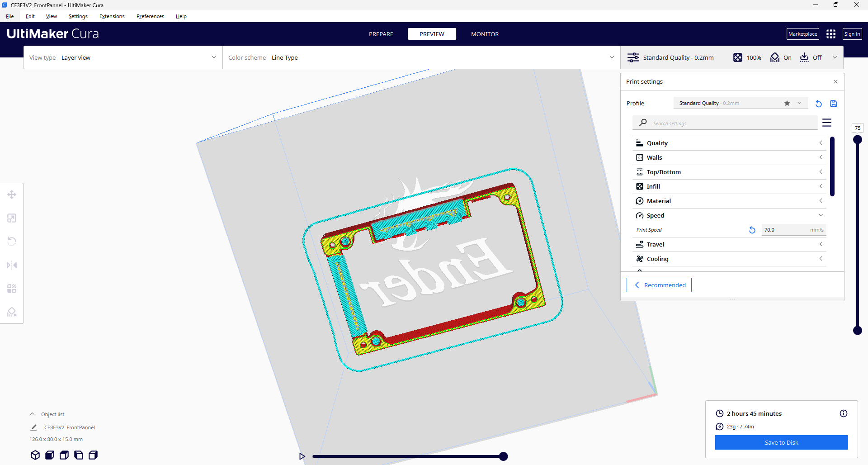Viewport: 868px width, 465px height.
Task: Open the Help menu
Action: 181,16
